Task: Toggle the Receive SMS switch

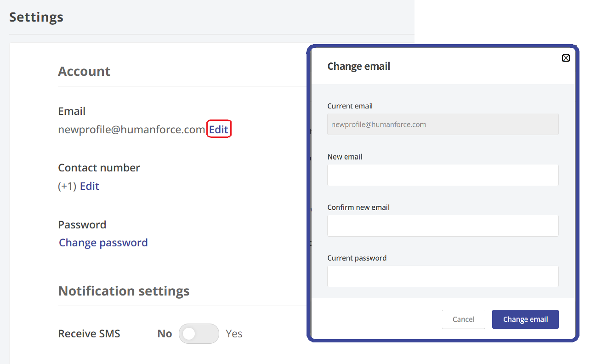Action: pyautogui.click(x=199, y=334)
